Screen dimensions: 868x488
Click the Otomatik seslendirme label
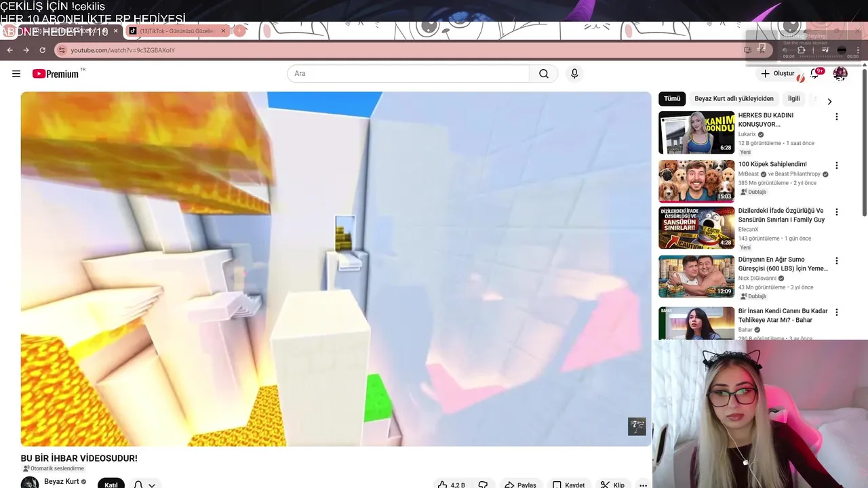click(x=54, y=468)
